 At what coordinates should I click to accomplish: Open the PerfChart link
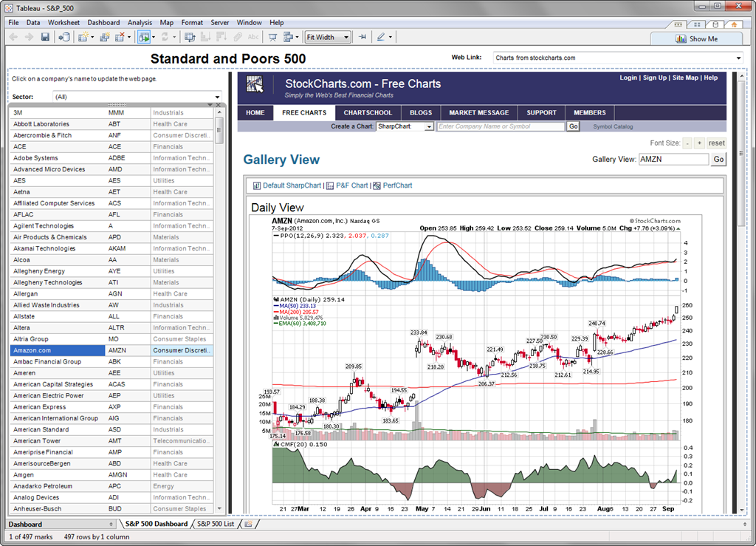[397, 185]
